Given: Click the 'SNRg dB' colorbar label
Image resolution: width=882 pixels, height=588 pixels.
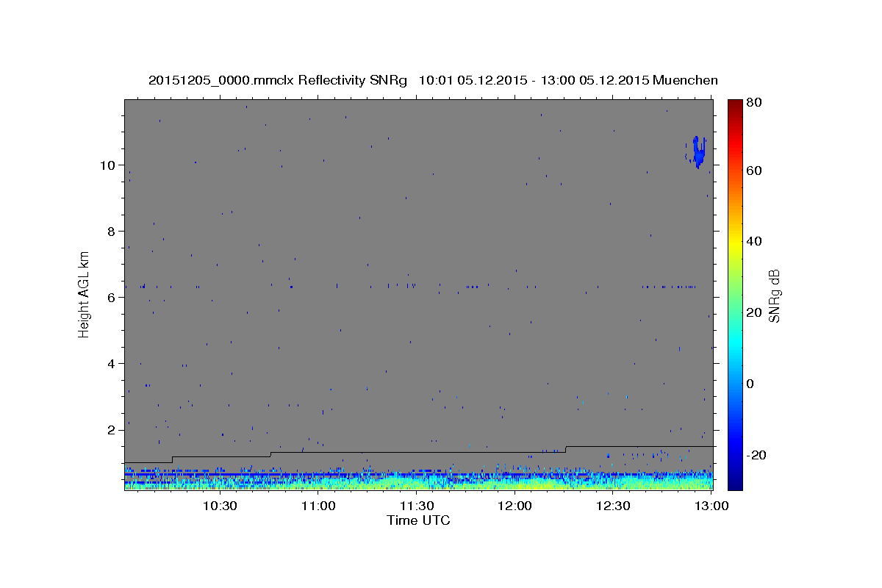Looking at the screenshot, I should pyautogui.click(x=773, y=295).
